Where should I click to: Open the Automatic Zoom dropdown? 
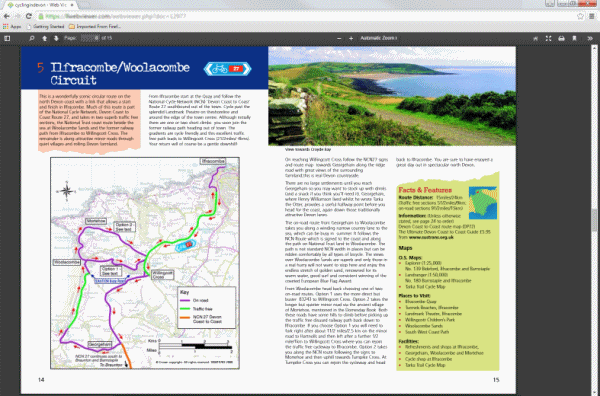point(378,38)
